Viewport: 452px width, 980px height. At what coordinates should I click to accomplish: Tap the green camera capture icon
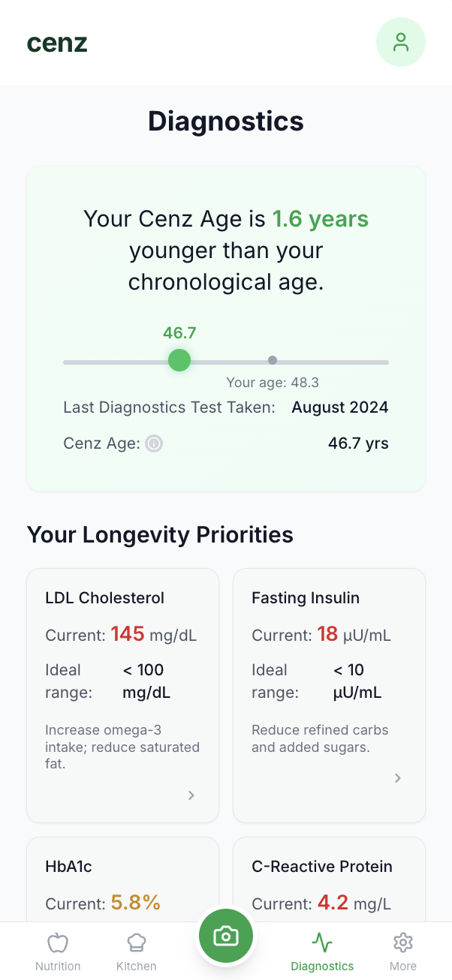(x=226, y=936)
